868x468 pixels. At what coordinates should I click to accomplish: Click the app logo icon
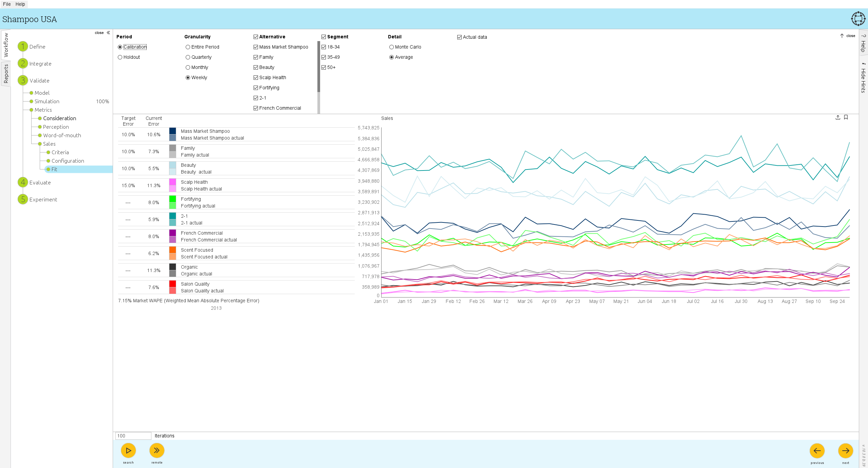[858, 19]
